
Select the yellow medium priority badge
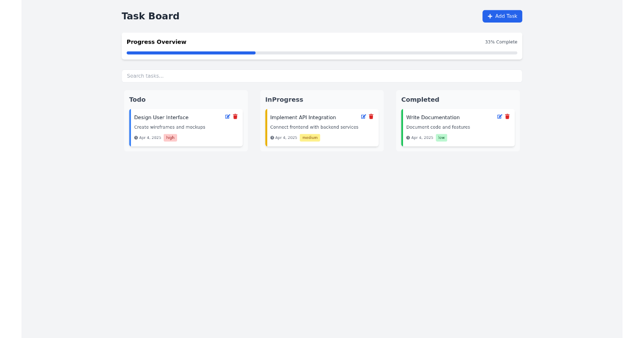point(310,137)
